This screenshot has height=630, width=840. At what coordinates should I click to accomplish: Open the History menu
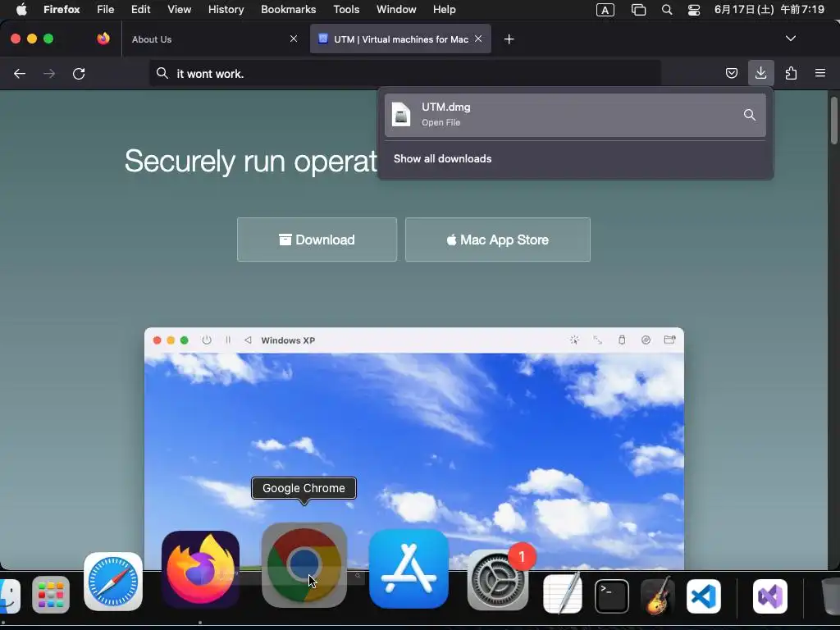pyautogui.click(x=226, y=10)
